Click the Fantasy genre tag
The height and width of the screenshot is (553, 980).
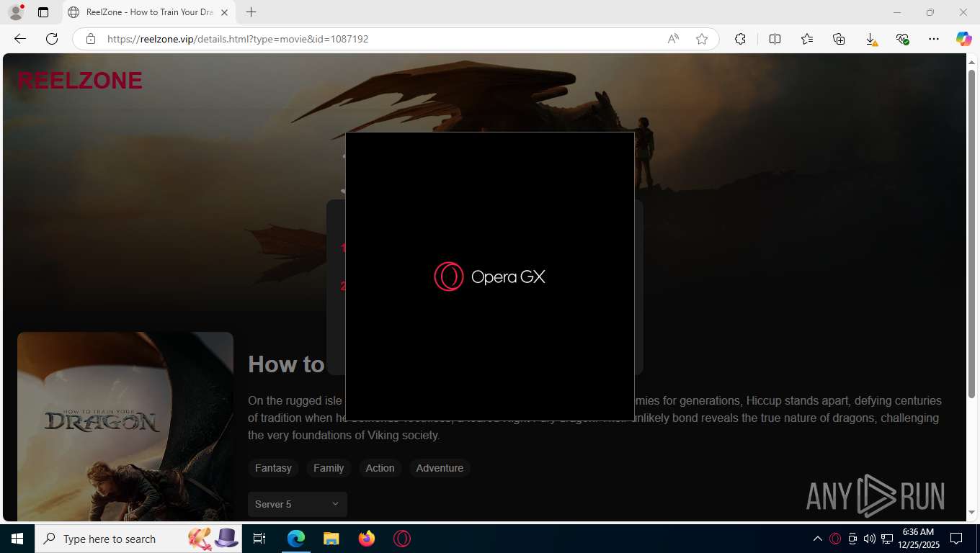tap(273, 468)
